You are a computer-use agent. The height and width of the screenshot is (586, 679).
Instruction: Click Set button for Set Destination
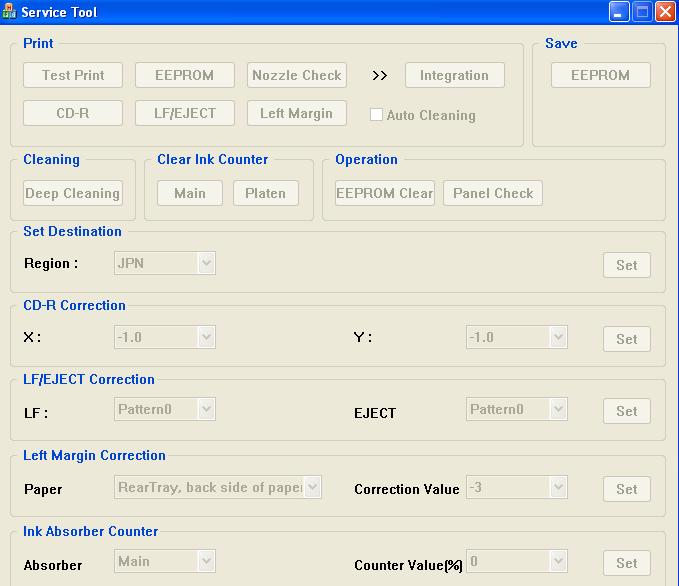tap(627, 265)
